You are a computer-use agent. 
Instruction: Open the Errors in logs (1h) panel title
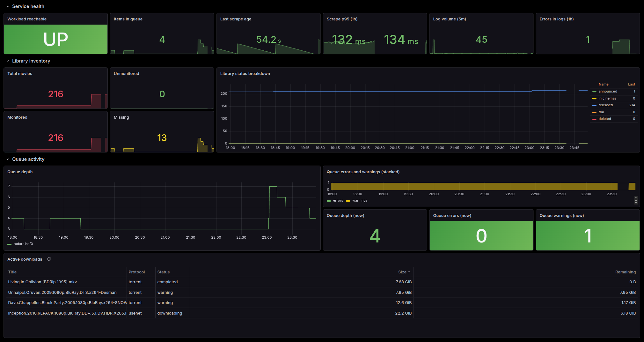pos(556,19)
